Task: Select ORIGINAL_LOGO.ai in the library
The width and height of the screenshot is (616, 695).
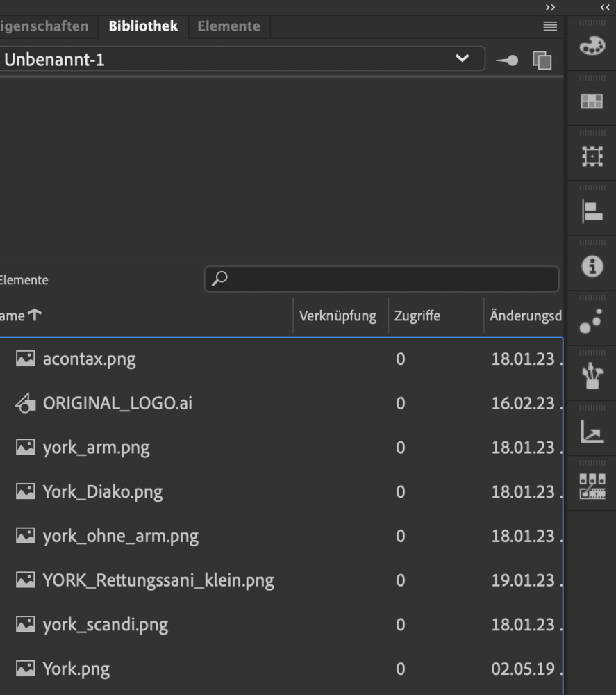Action: click(117, 403)
